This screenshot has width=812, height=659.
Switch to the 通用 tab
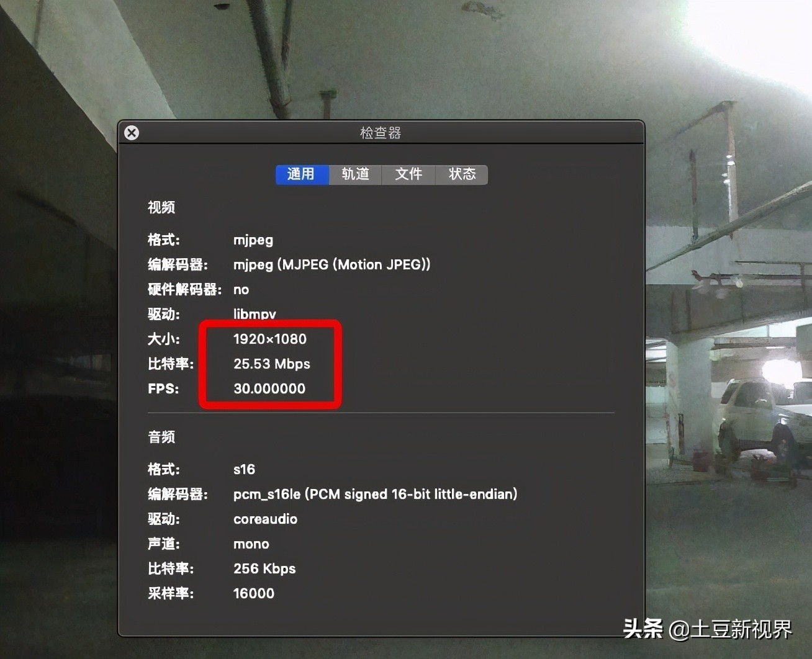pos(302,174)
